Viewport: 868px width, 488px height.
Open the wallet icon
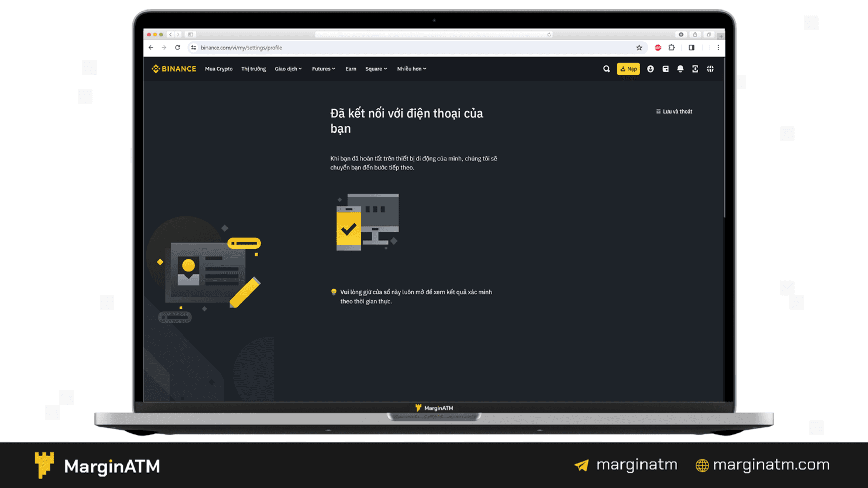pos(665,69)
